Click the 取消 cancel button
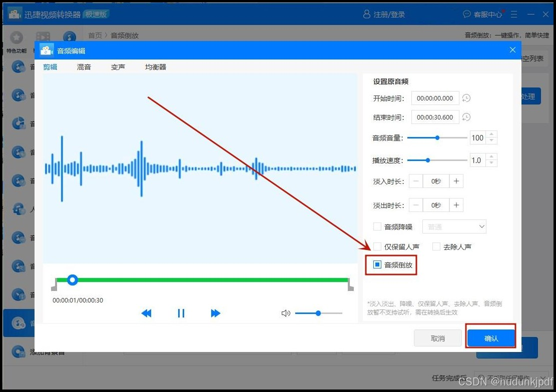Screen dimensions: 556x392 pyautogui.click(x=437, y=337)
